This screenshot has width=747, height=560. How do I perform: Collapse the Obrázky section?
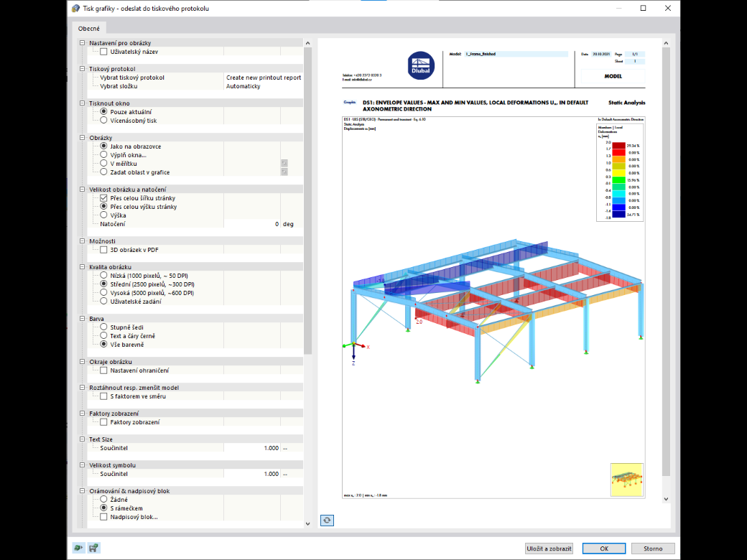(83, 138)
